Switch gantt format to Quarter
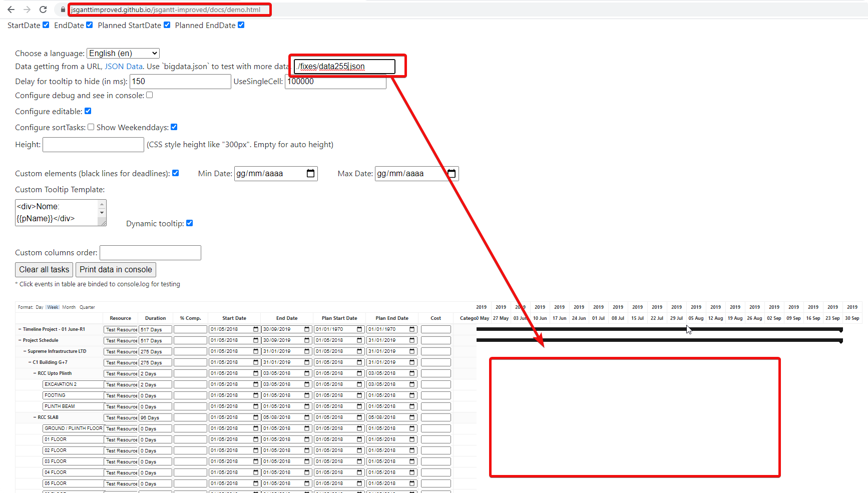868x493 pixels. coord(87,307)
